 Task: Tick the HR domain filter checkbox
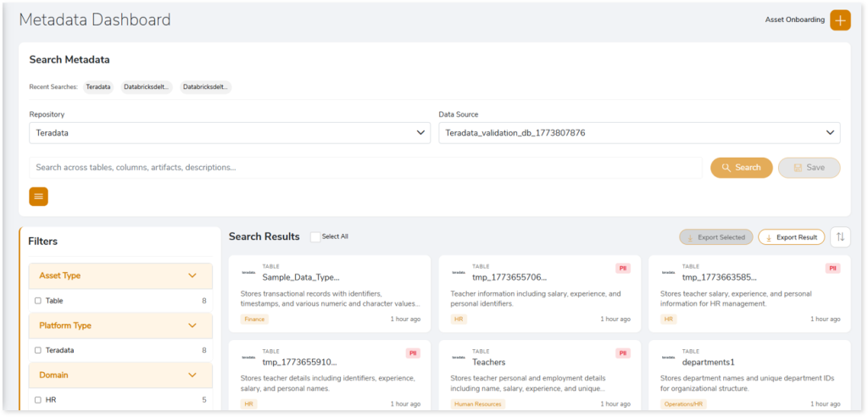tap(37, 399)
